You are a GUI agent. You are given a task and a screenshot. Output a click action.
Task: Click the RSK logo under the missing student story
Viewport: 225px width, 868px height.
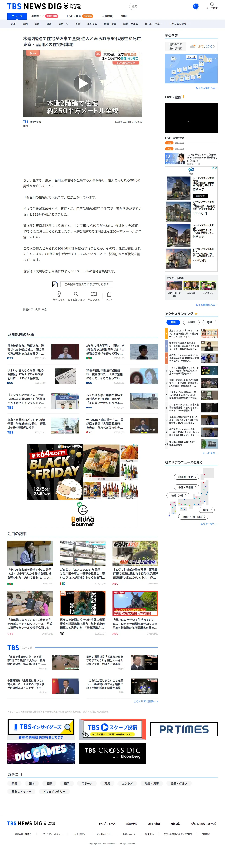[89, 358]
